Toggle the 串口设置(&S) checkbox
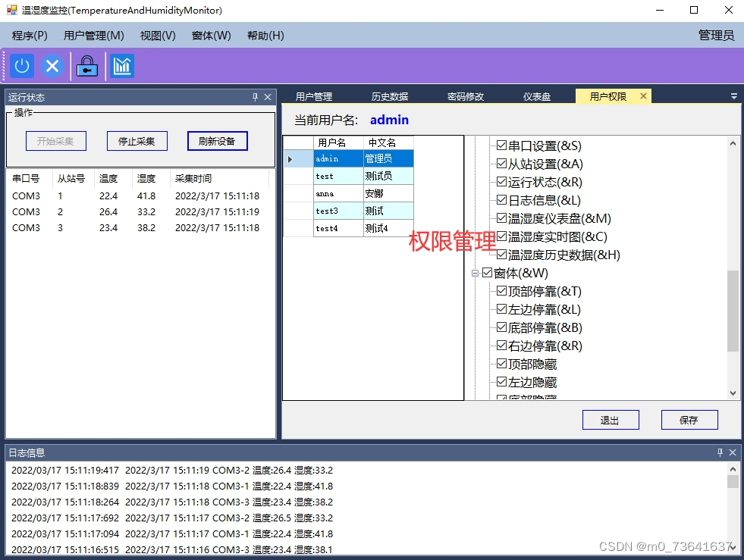 [501, 145]
